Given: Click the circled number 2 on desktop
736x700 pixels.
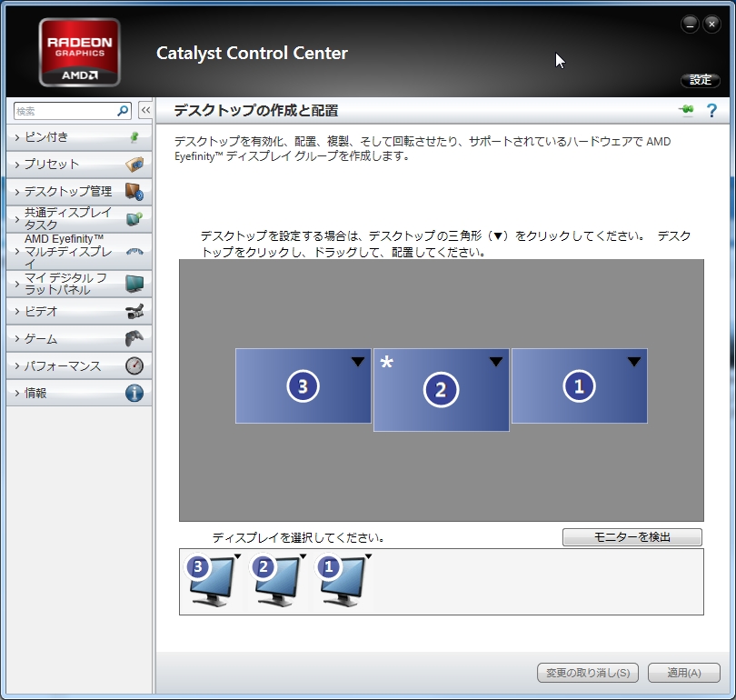Looking at the screenshot, I should coord(441,390).
